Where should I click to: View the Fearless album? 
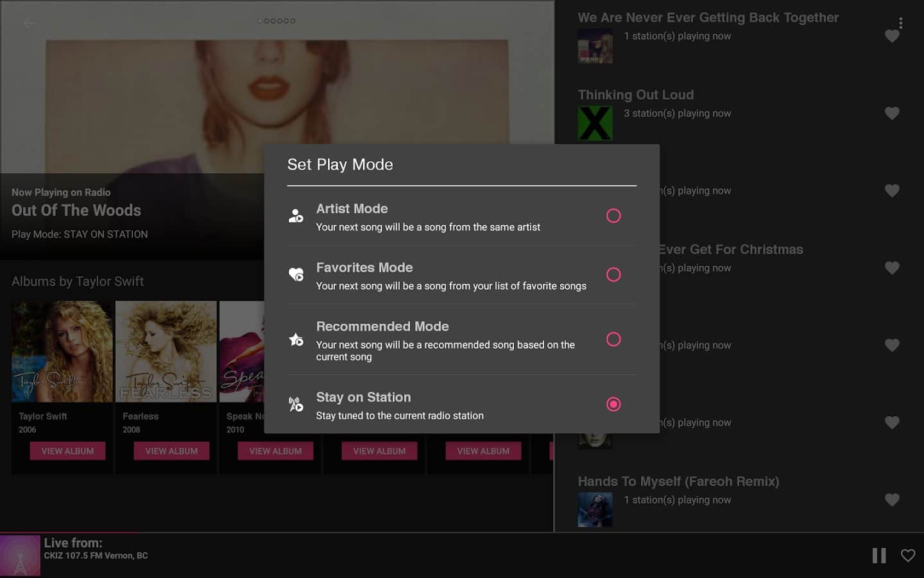(171, 451)
